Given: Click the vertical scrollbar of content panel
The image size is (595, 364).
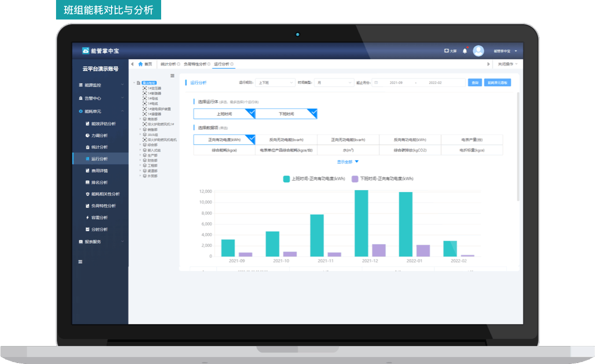Looking at the screenshot, I should 518,146.
